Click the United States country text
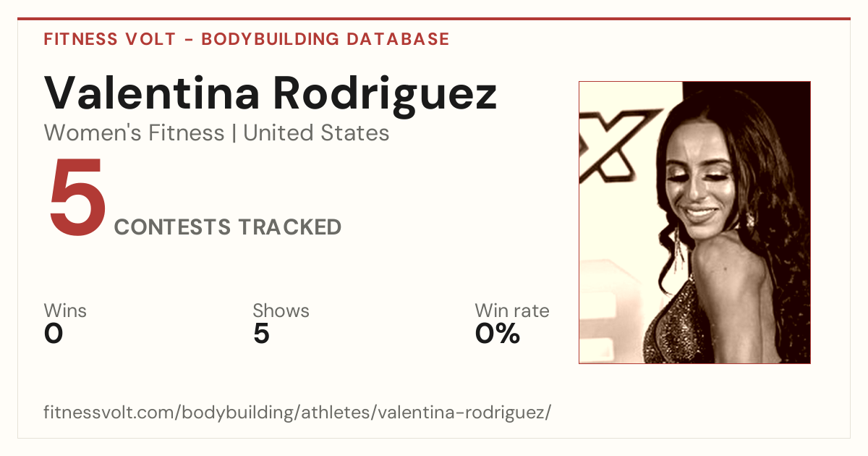This screenshot has width=868, height=456. 316,133
